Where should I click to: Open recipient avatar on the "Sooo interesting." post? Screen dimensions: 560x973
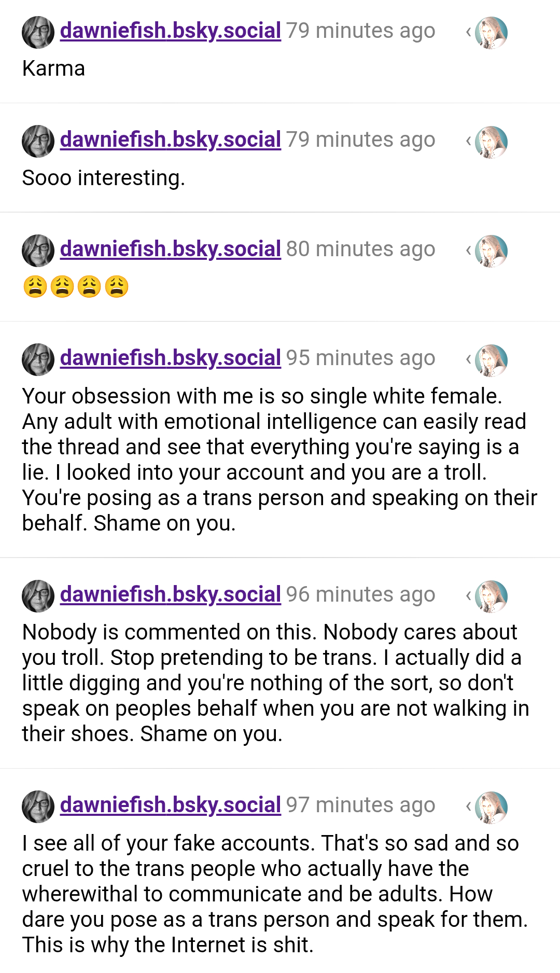pos(491,142)
